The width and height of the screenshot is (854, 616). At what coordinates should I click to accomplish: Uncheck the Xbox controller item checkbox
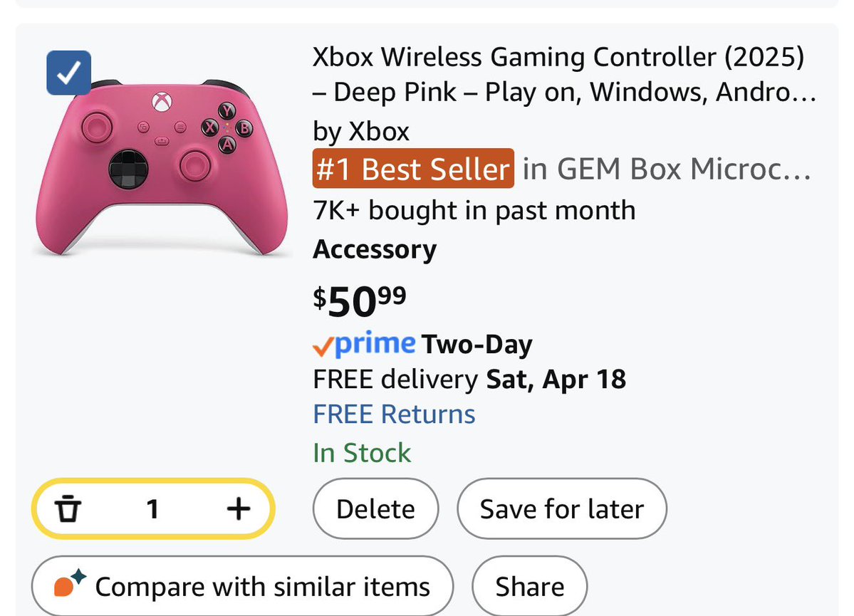(x=68, y=73)
